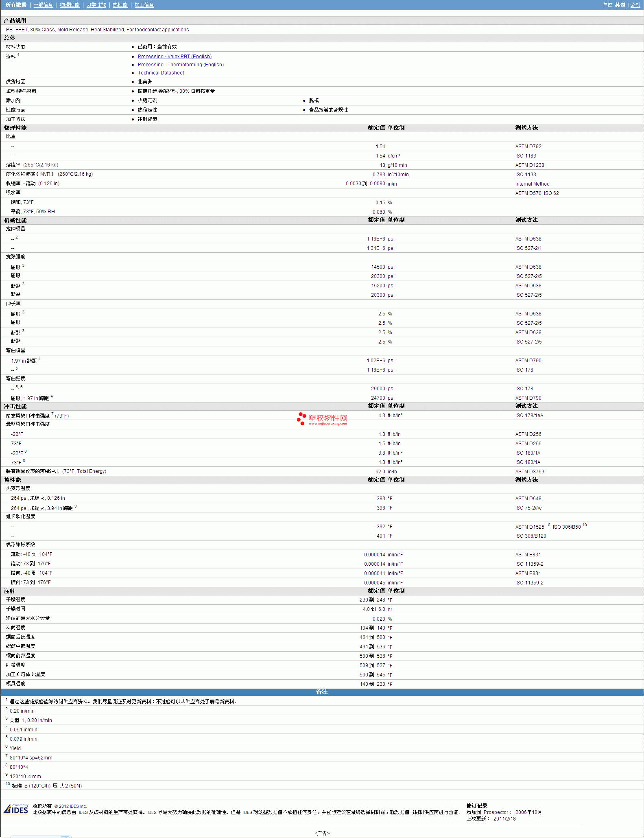Click the <广告> placeholder at bottom
This screenshot has height=838, width=644.
[322, 833]
